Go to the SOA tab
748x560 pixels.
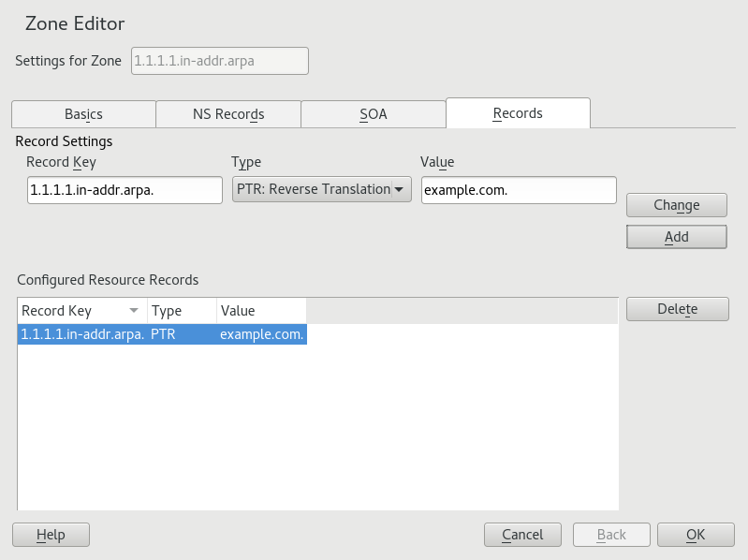[x=373, y=114]
